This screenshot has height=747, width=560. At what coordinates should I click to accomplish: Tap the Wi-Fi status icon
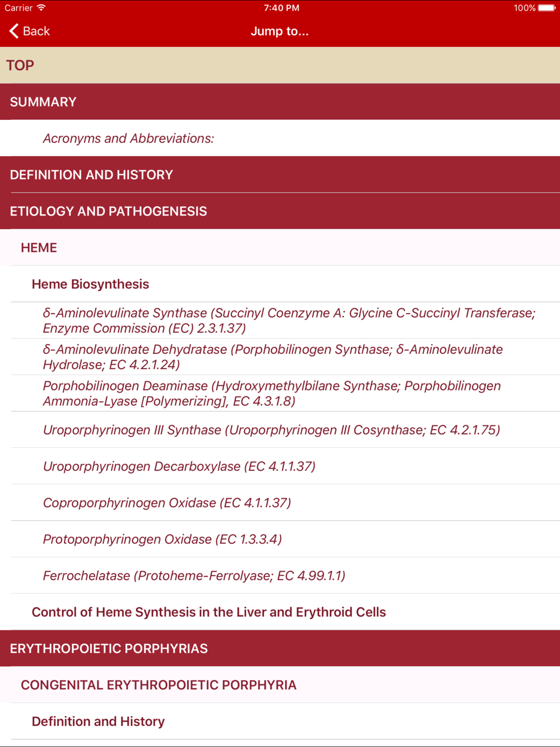coord(41,8)
